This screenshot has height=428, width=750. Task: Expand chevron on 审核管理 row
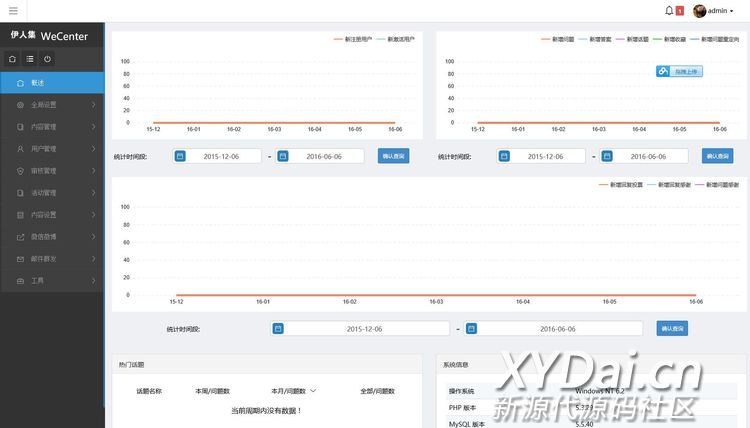pos(93,171)
